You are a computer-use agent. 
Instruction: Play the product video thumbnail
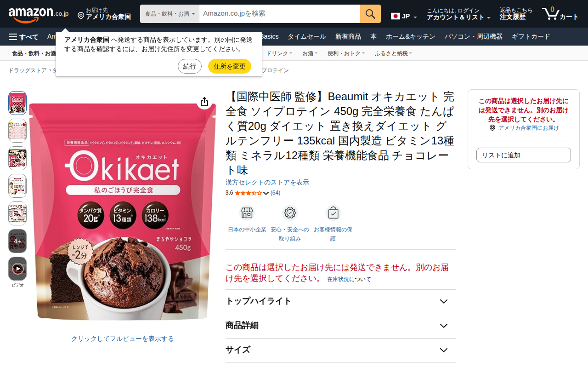(17, 269)
